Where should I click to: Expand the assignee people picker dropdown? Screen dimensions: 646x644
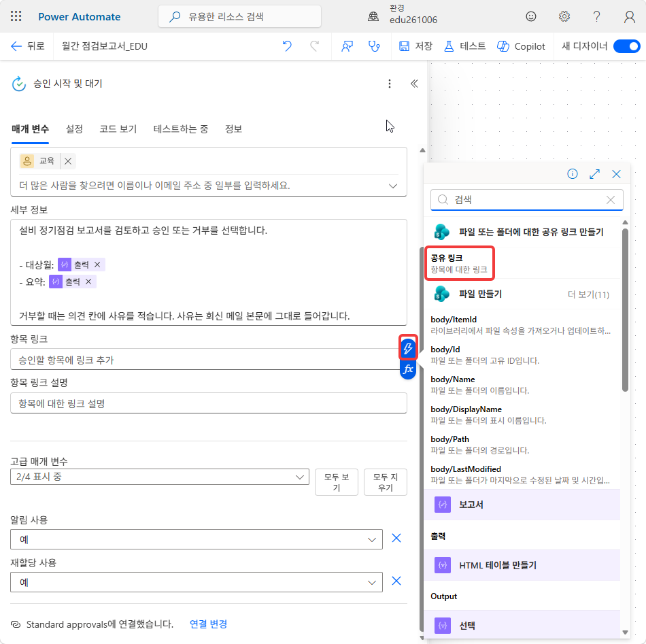click(x=393, y=186)
